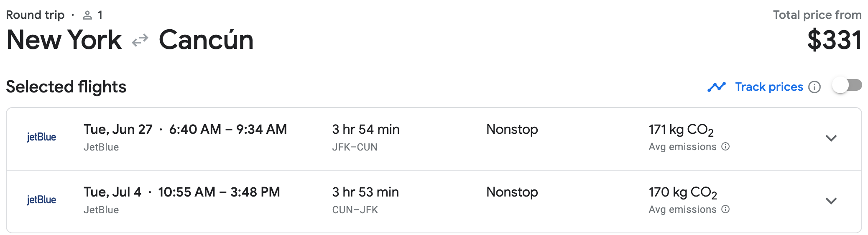Viewport: 868px width, 235px height.
Task: Click info icon beside 171 kg emissions
Action: [725, 146]
